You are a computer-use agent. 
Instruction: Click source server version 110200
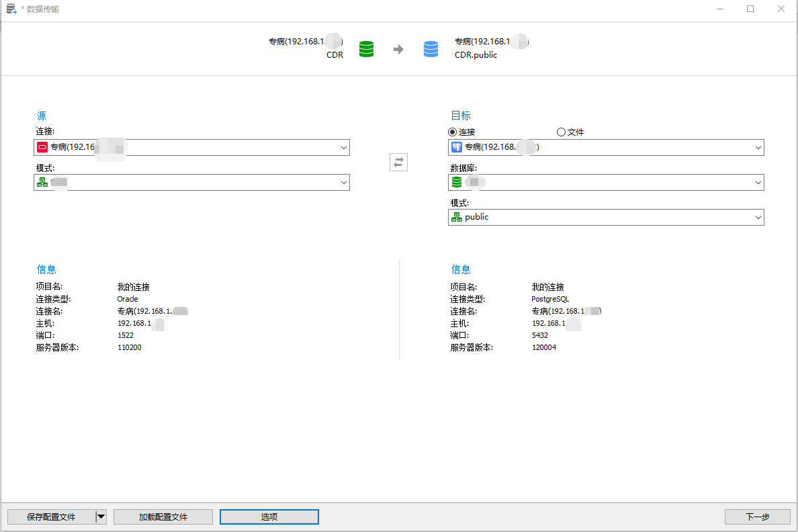(129, 347)
